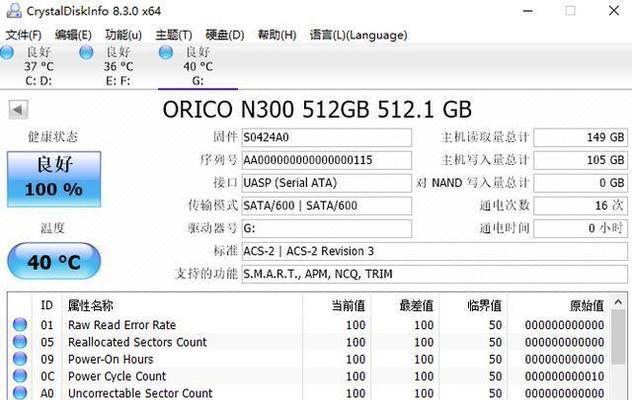Image resolution: width=632 pixels, height=400 pixels.
Task: Click the scroll up arrow in attribute list
Action: tap(618, 302)
